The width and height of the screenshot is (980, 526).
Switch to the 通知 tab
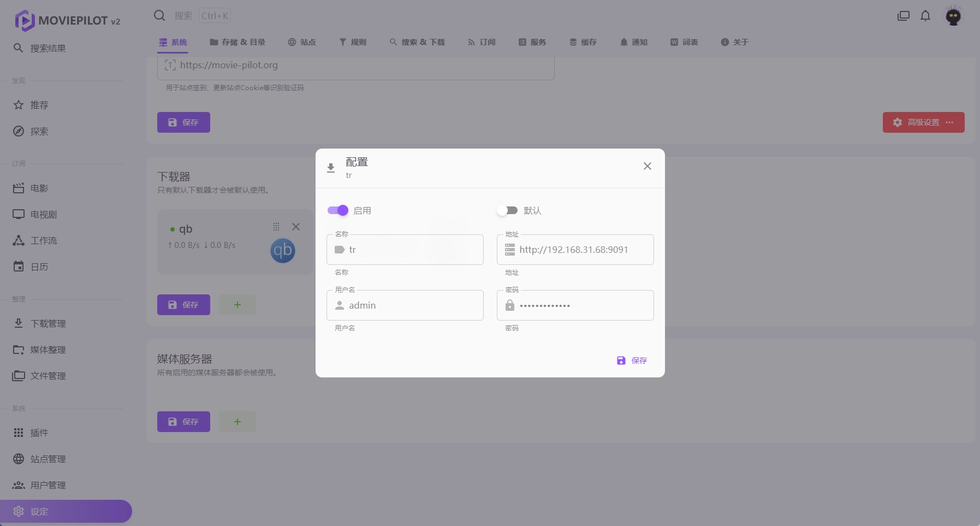click(x=634, y=42)
